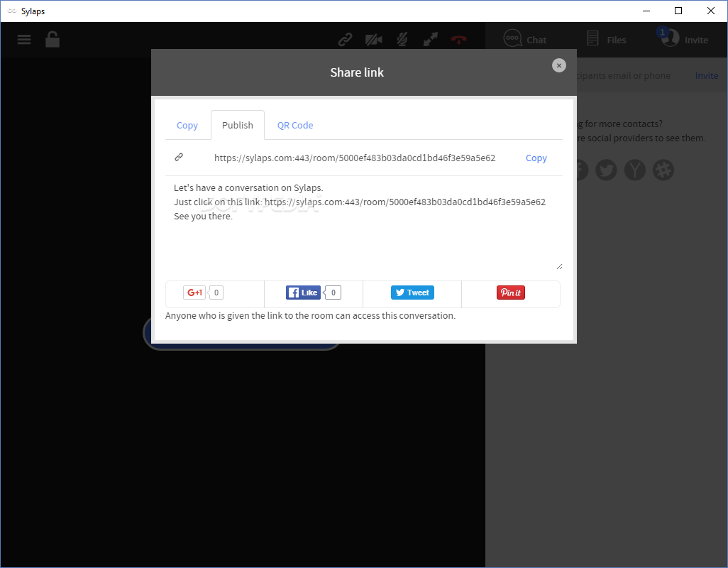The height and width of the screenshot is (568, 728).
Task: Click the room URL text field
Action: click(355, 158)
